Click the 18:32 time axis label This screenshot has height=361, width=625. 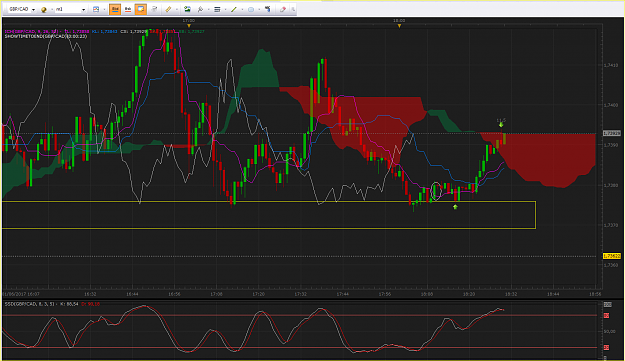511,294
